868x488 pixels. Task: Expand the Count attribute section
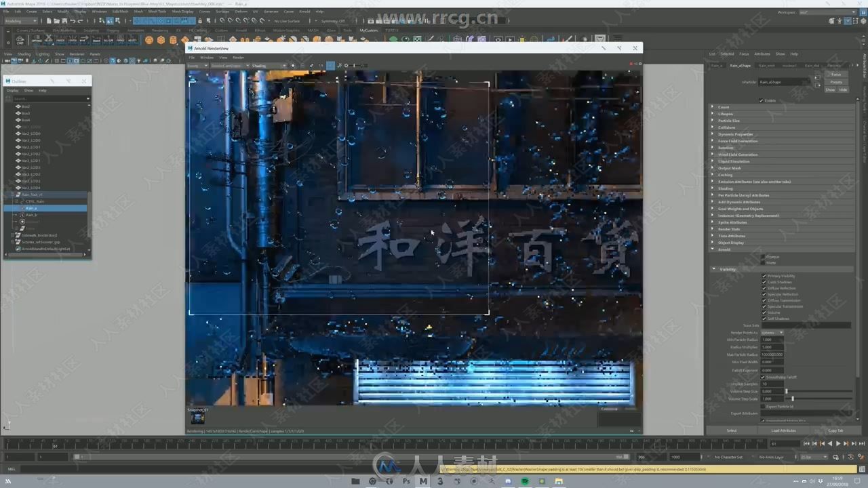783,107
